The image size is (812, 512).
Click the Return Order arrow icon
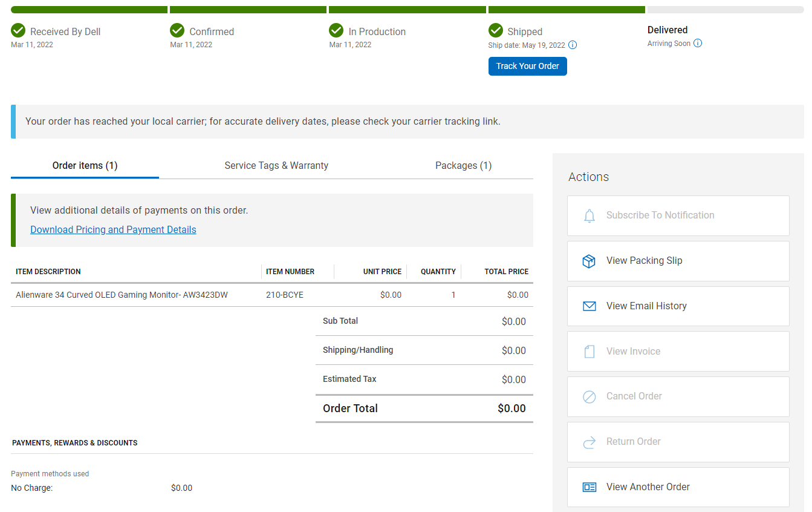tap(590, 442)
